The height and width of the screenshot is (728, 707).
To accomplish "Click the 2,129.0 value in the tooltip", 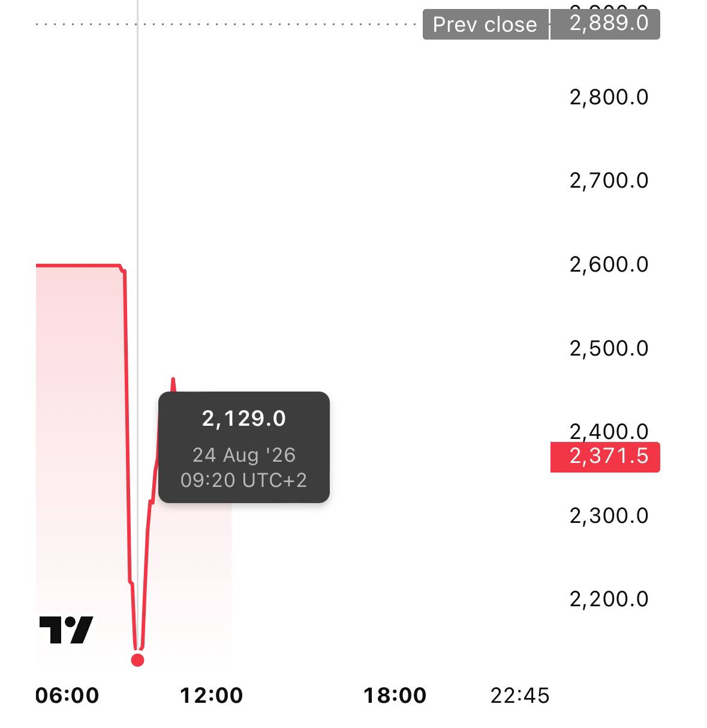I will click(244, 419).
